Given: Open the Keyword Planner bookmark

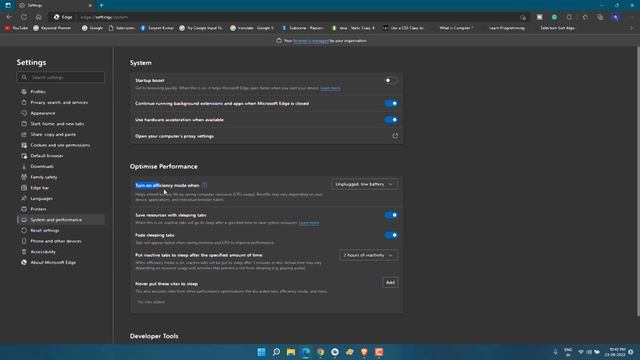Looking at the screenshot, I should [52, 28].
